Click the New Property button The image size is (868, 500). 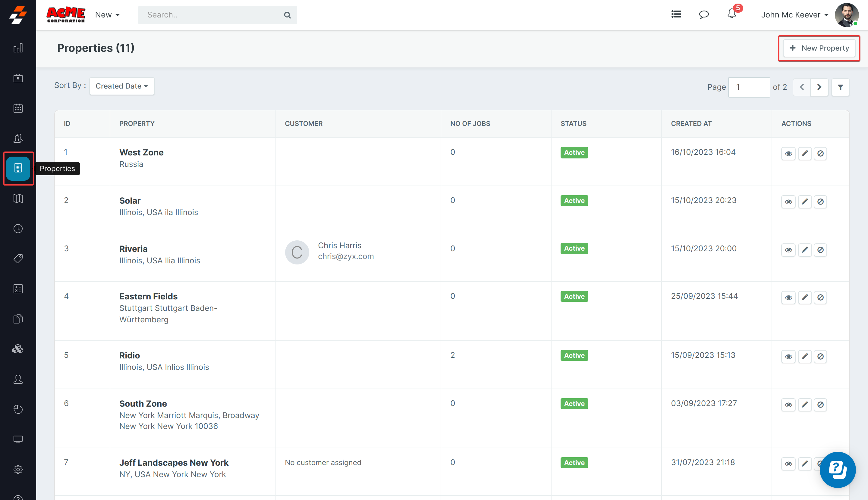(x=819, y=48)
